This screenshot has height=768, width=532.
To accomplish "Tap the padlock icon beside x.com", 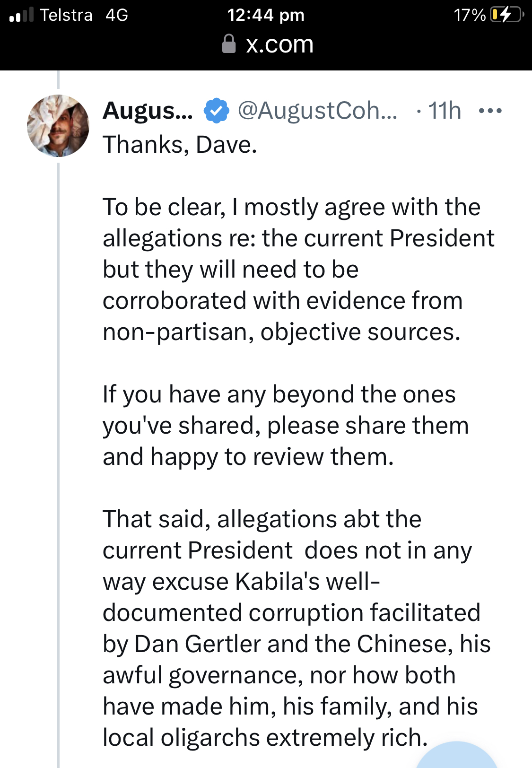I will click(229, 44).
